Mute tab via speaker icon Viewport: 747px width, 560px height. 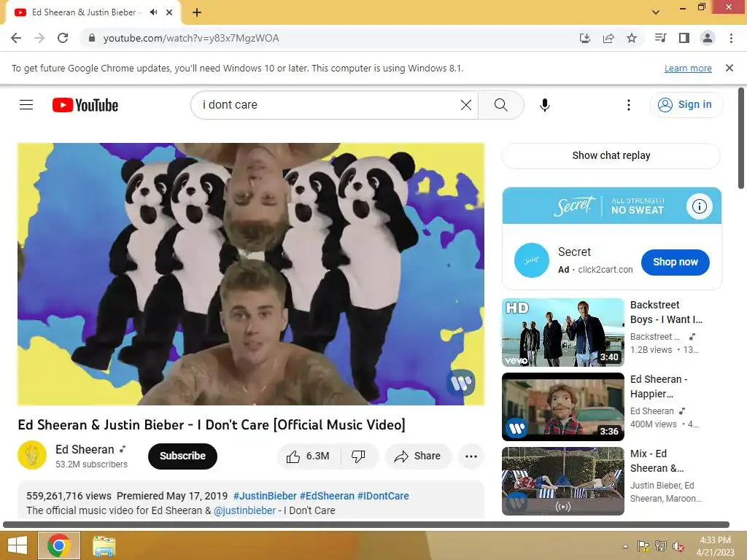click(x=153, y=12)
